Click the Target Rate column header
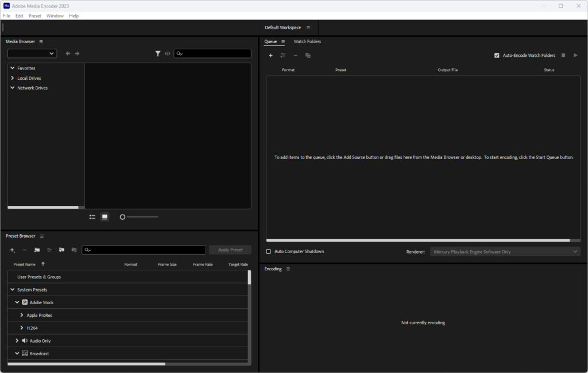The width and height of the screenshot is (588, 373). click(x=238, y=265)
